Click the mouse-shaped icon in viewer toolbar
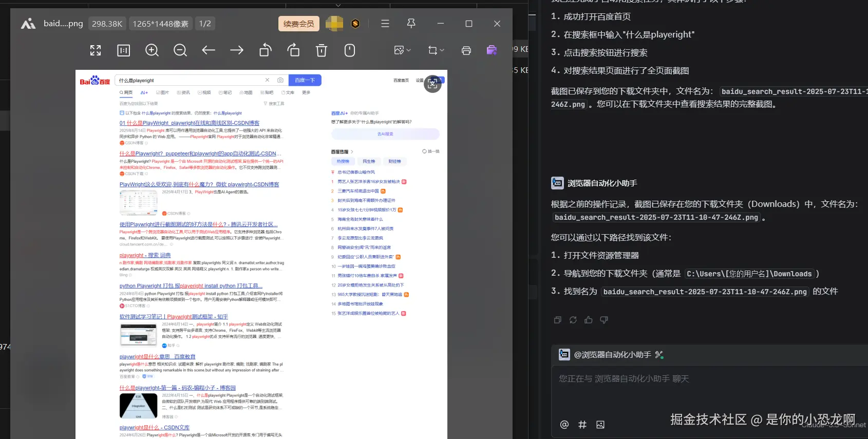868x439 pixels. click(350, 50)
